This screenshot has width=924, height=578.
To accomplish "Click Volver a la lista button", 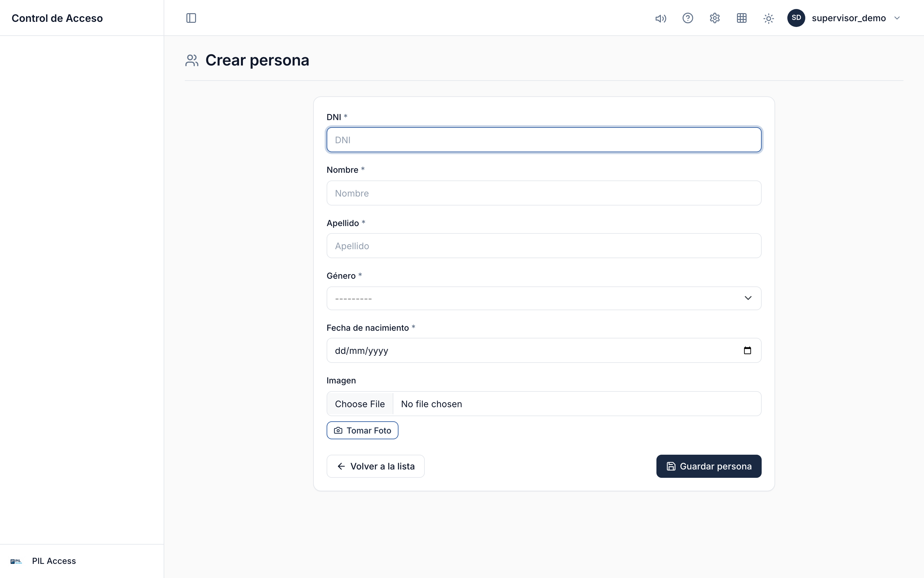I will (x=375, y=466).
